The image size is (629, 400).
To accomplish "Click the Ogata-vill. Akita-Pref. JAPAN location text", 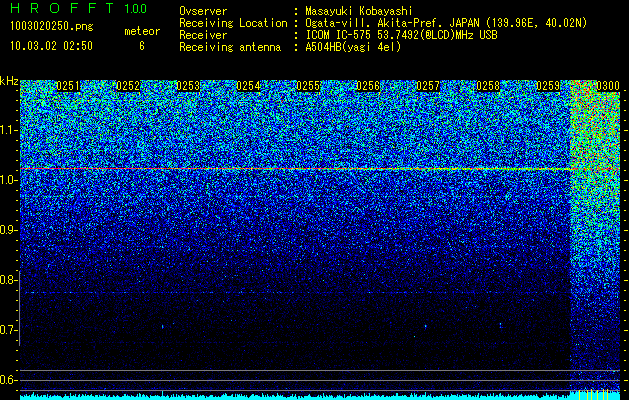I will [x=446, y=23].
